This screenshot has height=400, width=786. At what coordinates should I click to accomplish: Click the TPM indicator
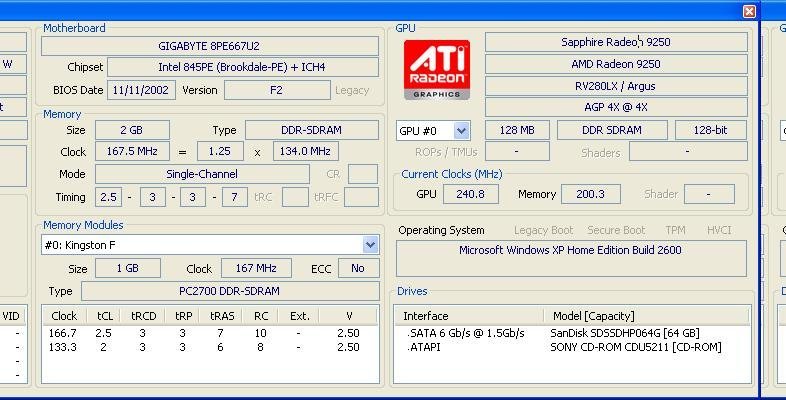(x=675, y=230)
